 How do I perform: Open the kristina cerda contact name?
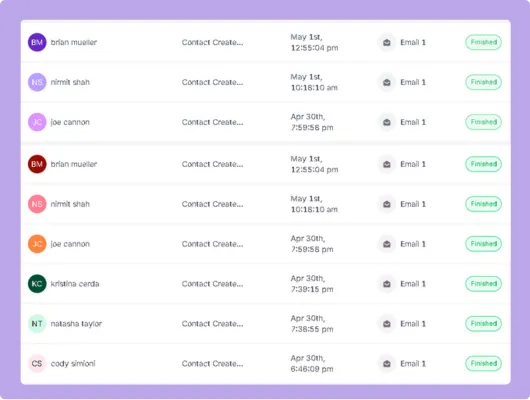[75, 284]
